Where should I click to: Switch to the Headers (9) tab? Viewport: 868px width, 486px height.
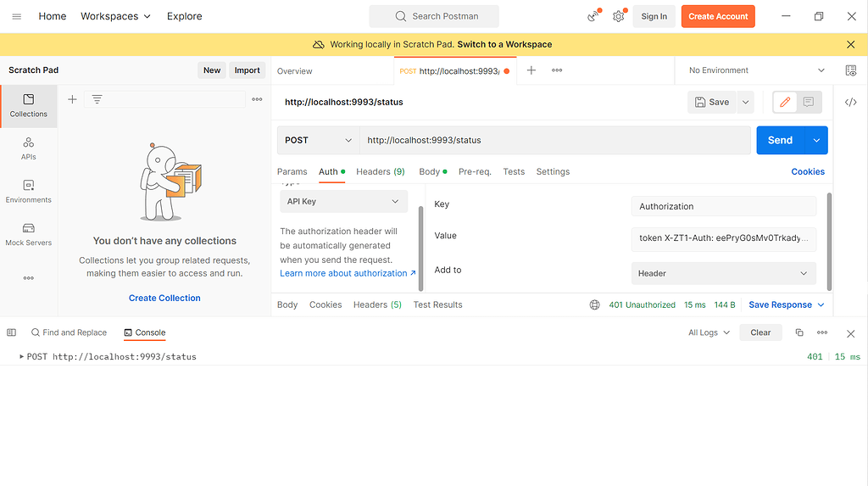pyautogui.click(x=380, y=171)
